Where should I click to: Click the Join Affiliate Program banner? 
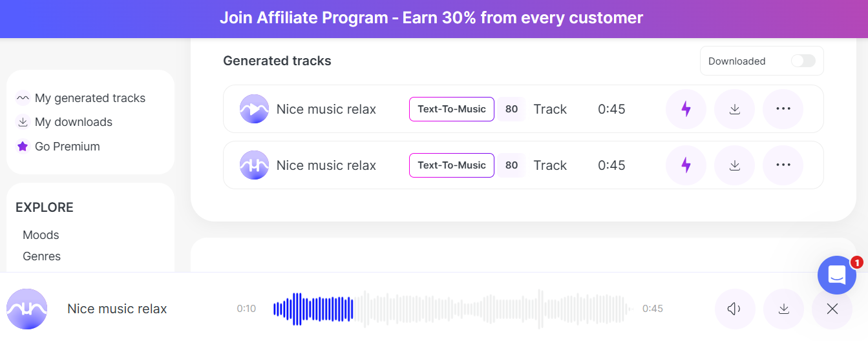click(x=432, y=18)
